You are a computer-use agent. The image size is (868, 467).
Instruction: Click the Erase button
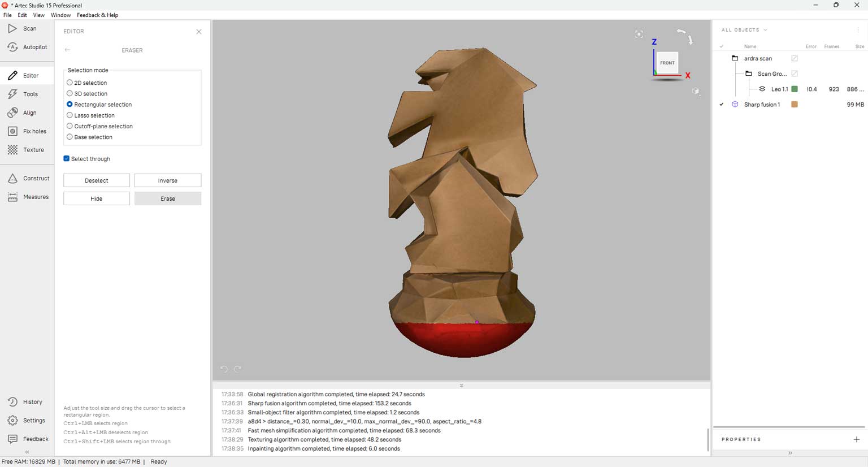(x=168, y=198)
